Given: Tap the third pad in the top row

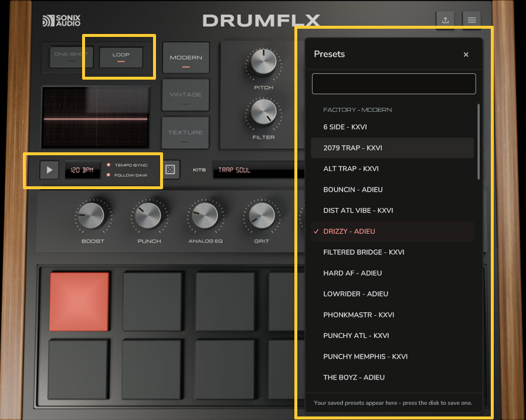Looking at the screenshot, I should coord(225,302).
